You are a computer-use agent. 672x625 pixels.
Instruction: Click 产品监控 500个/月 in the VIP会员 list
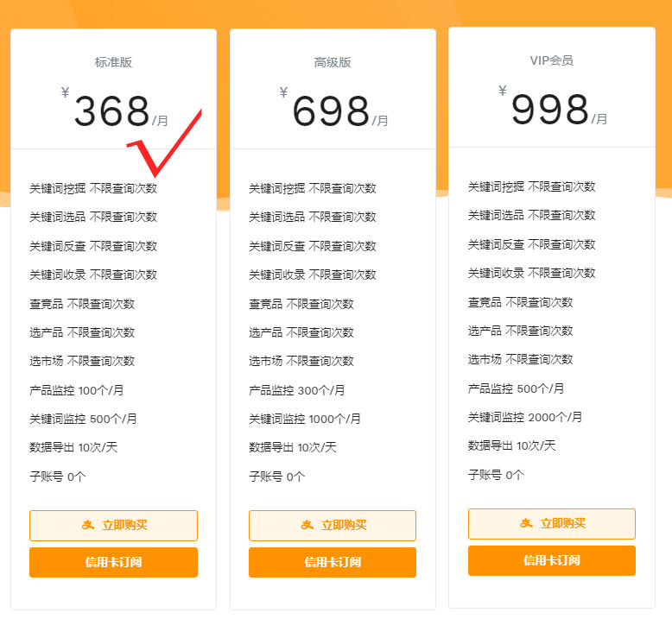[517, 388]
